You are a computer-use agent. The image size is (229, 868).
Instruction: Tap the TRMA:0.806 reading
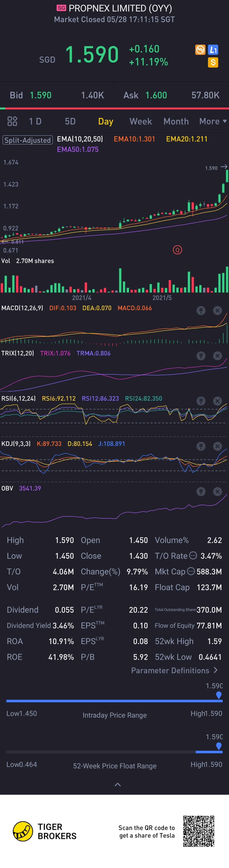[94, 353]
